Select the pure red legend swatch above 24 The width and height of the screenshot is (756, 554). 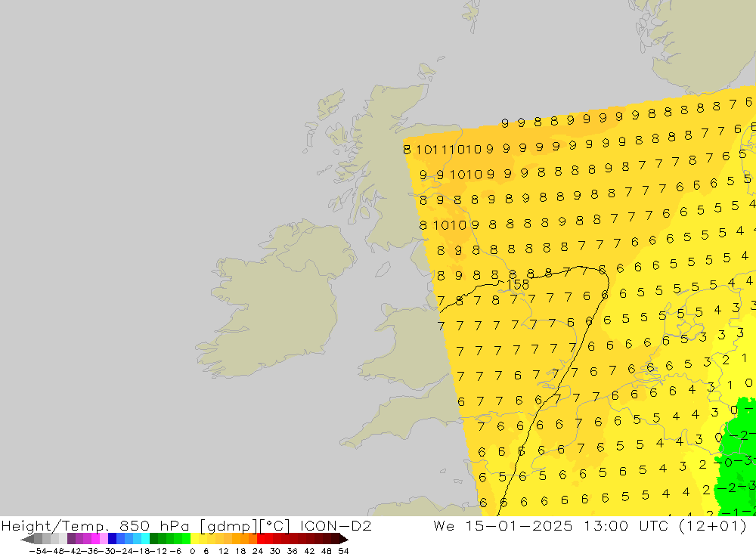pyautogui.click(x=261, y=539)
